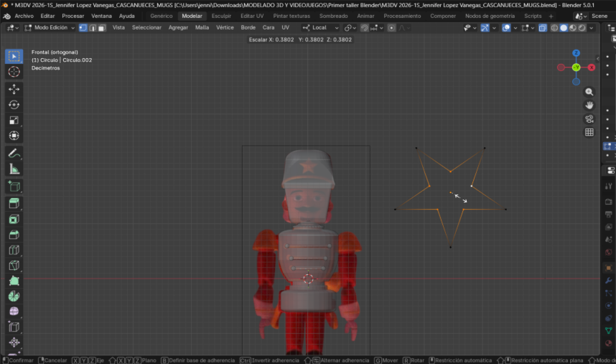Click the green Y axis gizmo ball
Image resolution: width=616 pixels, height=364 pixels.
tap(576, 67)
